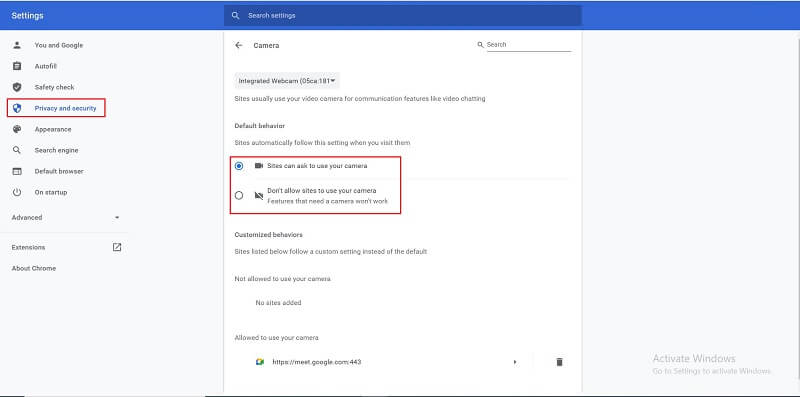The height and width of the screenshot is (397, 800).
Task: Click the Google Meet favicon
Action: pos(260,362)
